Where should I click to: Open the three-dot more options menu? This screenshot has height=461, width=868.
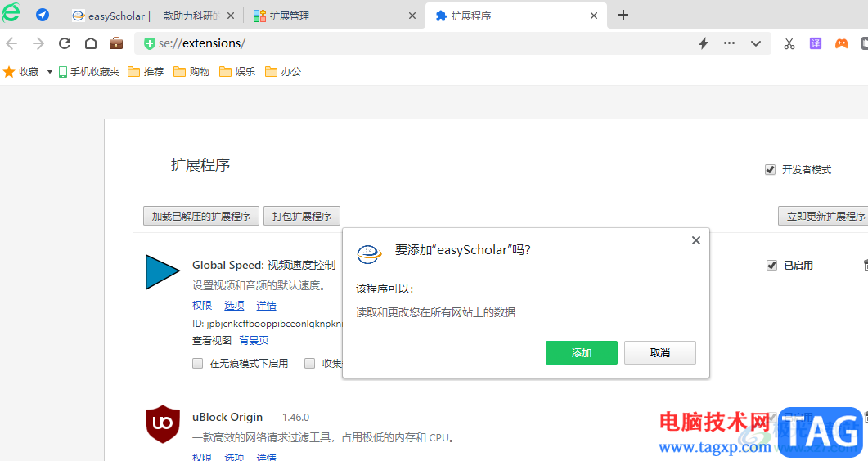tap(730, 43)
